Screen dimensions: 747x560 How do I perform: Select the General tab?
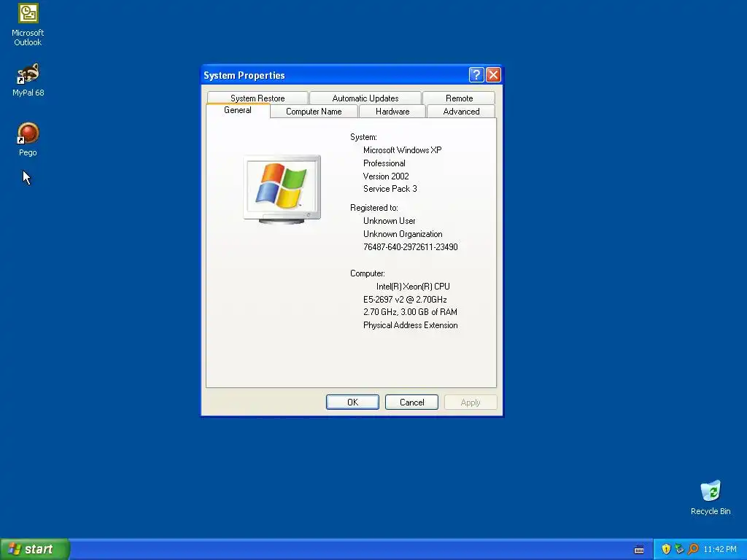[x=238, y=111]
